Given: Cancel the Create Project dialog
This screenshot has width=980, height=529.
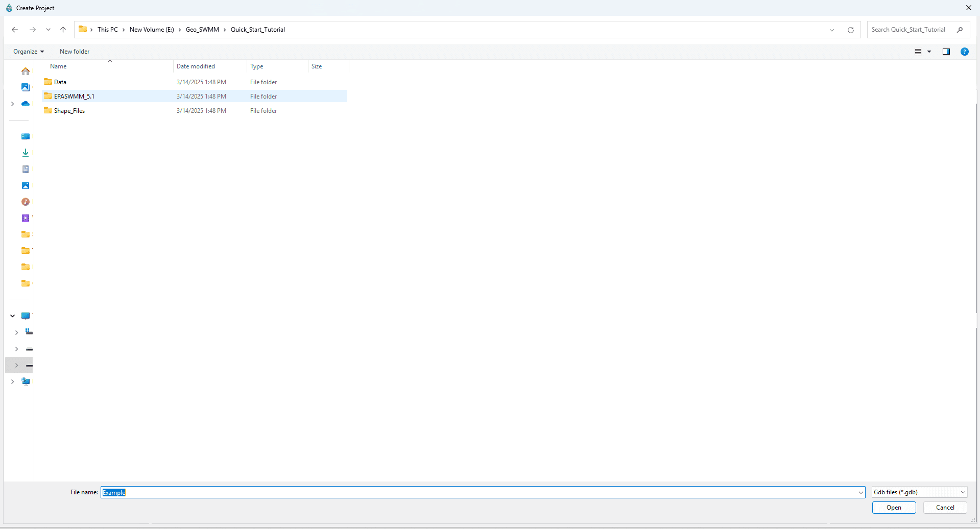Looking at the screenshot, I should click(x=944, y=507).
